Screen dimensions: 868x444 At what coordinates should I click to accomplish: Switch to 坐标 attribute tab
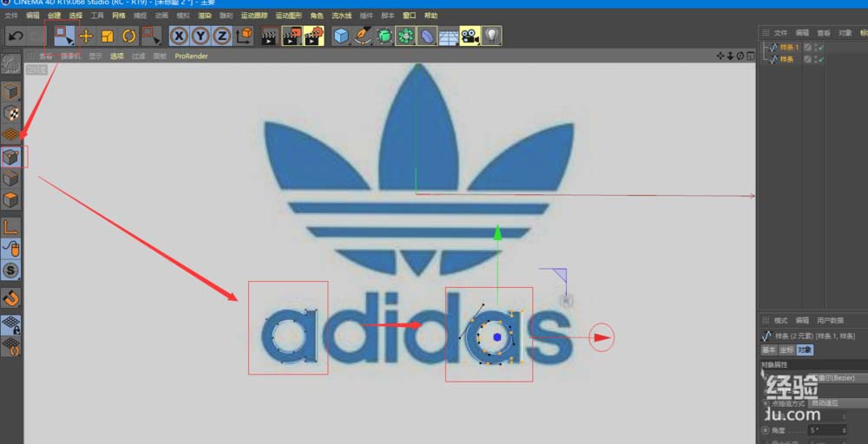(x=786, y=350)
